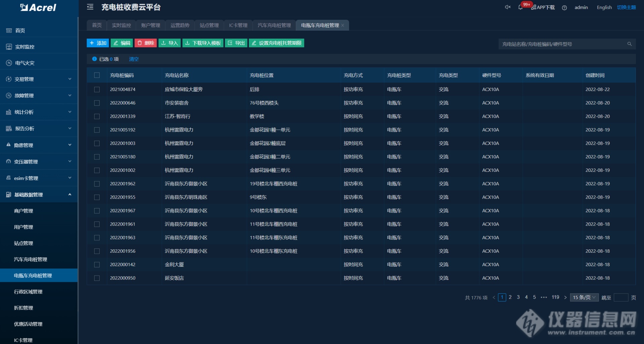Switch to the 实时监控 tab
The width and height of the screenshot is (644, 344).
click(x=121, y=25)
